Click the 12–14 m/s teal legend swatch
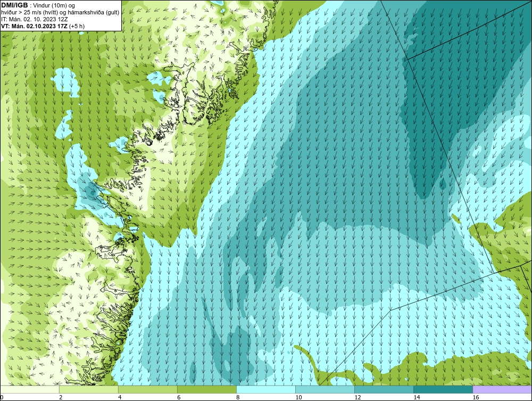 pyautogui.click(x=384, y=389)
